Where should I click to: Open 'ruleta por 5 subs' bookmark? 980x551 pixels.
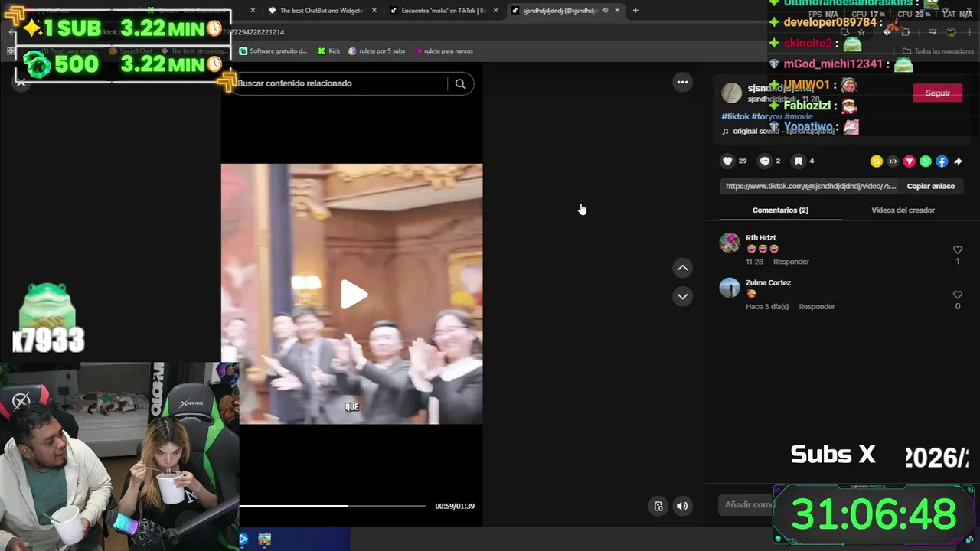377,51
